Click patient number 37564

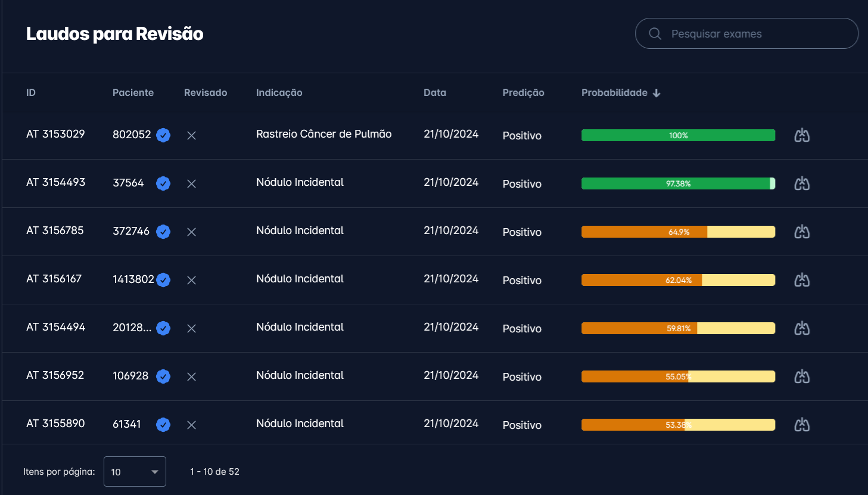pos(128,183)
